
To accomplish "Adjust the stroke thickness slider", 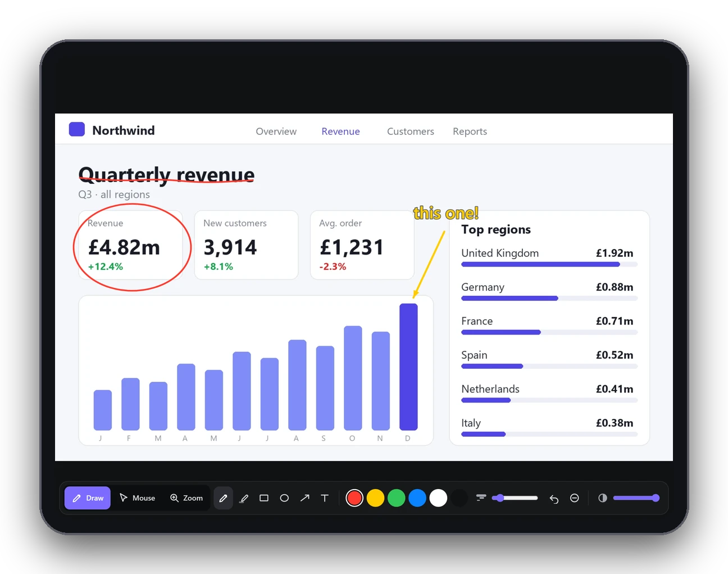I will (x=515, y=498).
